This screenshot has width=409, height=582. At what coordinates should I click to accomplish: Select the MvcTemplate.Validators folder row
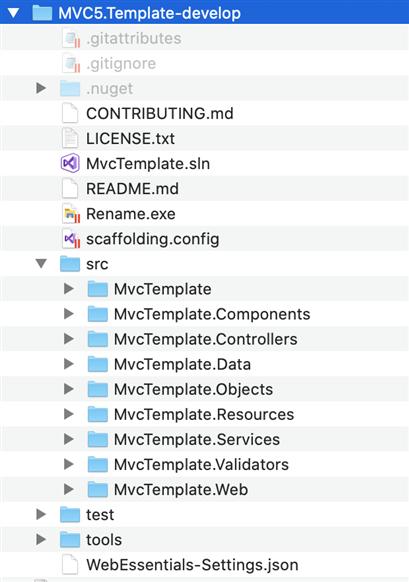204,464
